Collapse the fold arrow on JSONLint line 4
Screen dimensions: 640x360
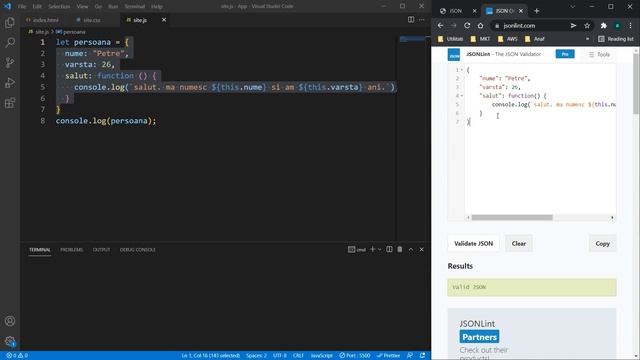coord(462,96)
